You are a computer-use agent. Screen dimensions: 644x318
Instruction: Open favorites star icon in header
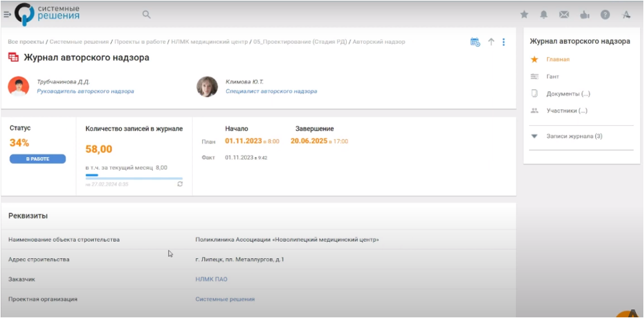click(524, 15)
